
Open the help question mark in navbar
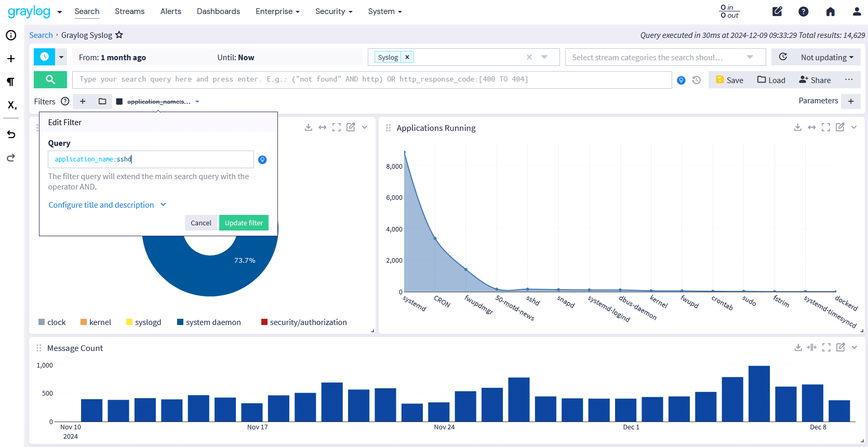click(803, 11)
